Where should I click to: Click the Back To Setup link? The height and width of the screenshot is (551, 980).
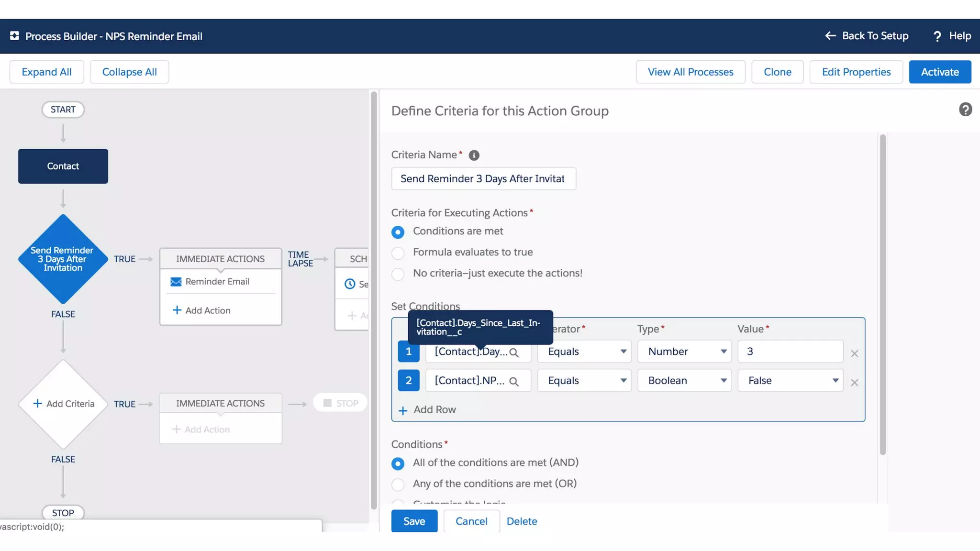(x=875, y=36)
